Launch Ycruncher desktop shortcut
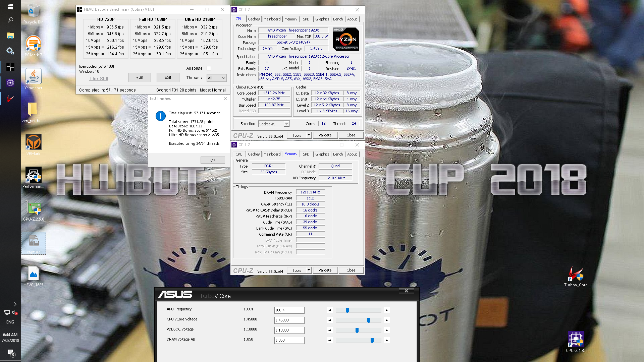This screenshot has width=644, height=362. tap(33, 79)
